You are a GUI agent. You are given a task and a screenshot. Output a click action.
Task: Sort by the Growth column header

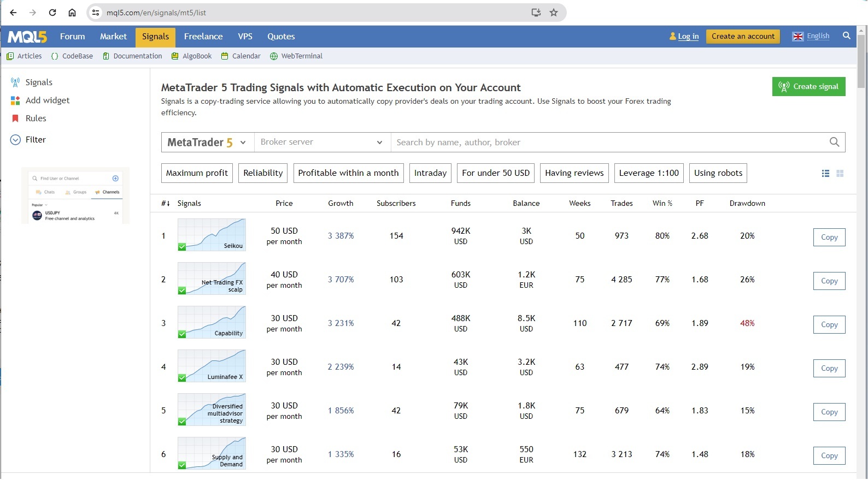(341, 204)
